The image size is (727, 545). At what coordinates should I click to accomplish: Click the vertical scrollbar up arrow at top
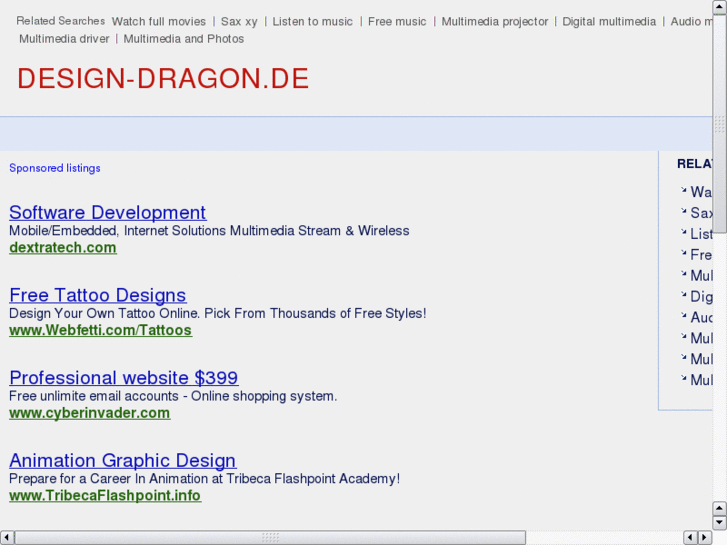coord(720,7)
